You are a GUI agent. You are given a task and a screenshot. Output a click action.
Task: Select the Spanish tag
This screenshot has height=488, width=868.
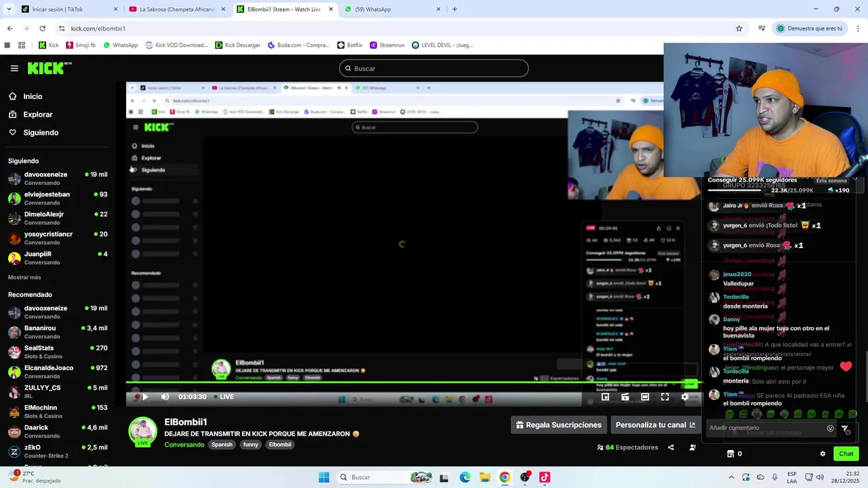pyautogui.click(x=222, y=445)
